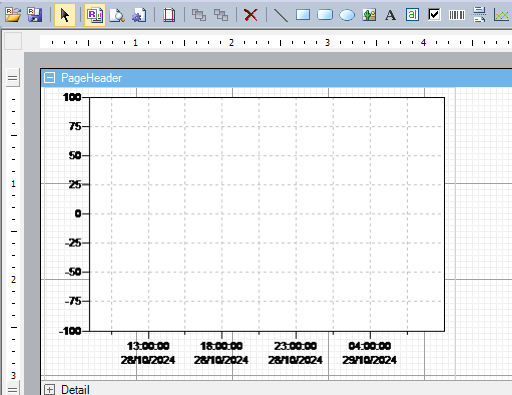Click the 13:00:00 28/10/2024 axis label
Viewport: 512px width, 395px height.
point(148,353)
